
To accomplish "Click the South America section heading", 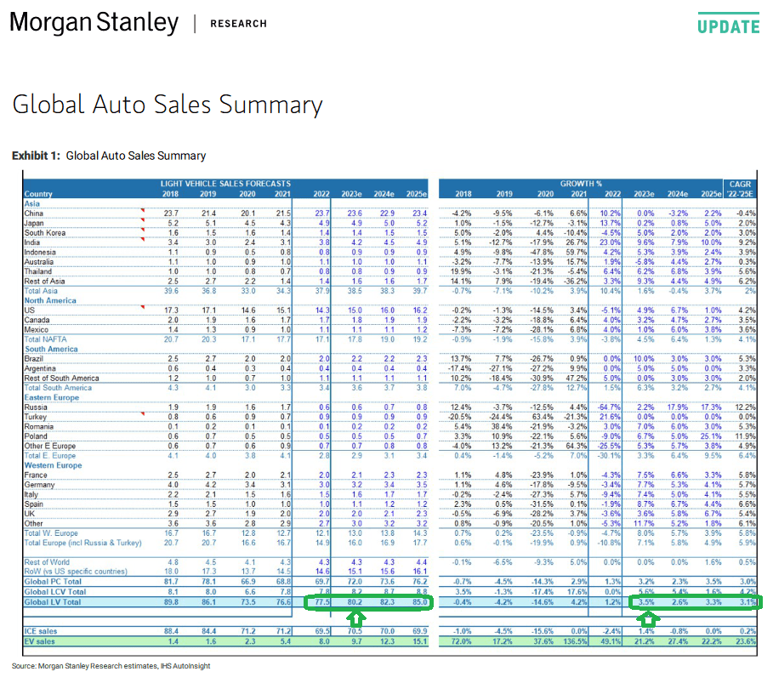I will pyautogui.click(x=51, y=349).
